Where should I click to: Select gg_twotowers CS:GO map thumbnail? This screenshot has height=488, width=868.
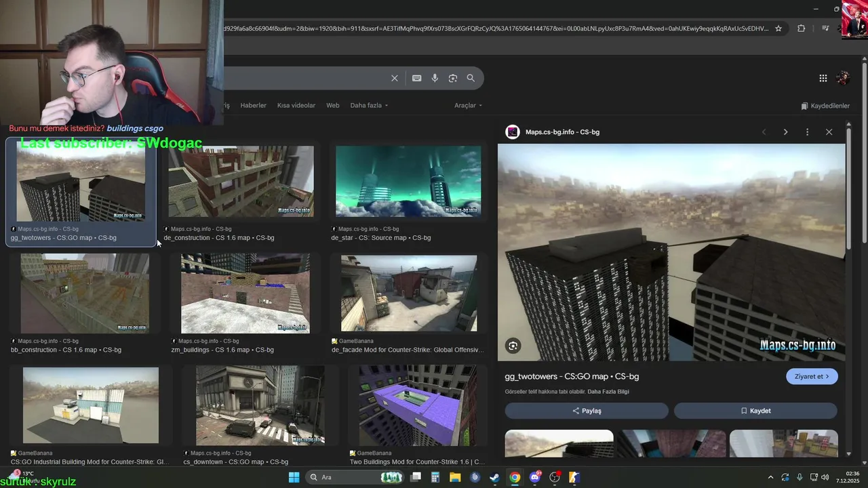[81, 181]
